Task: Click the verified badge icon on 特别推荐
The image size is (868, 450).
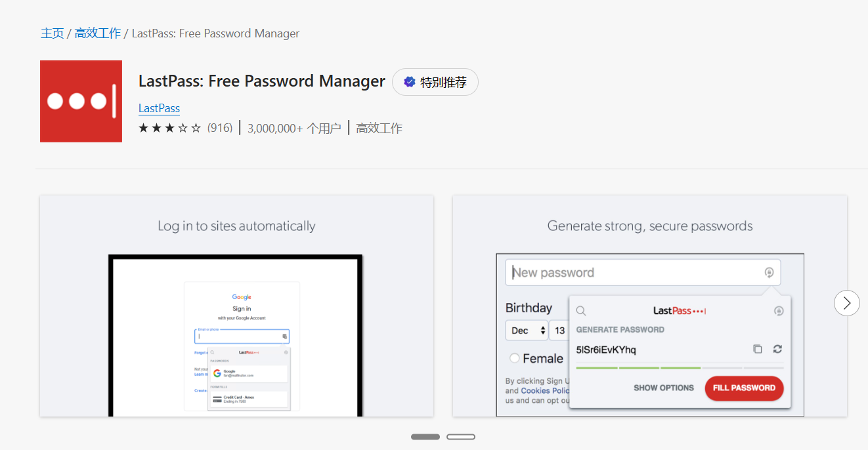Action: (409, 82)
